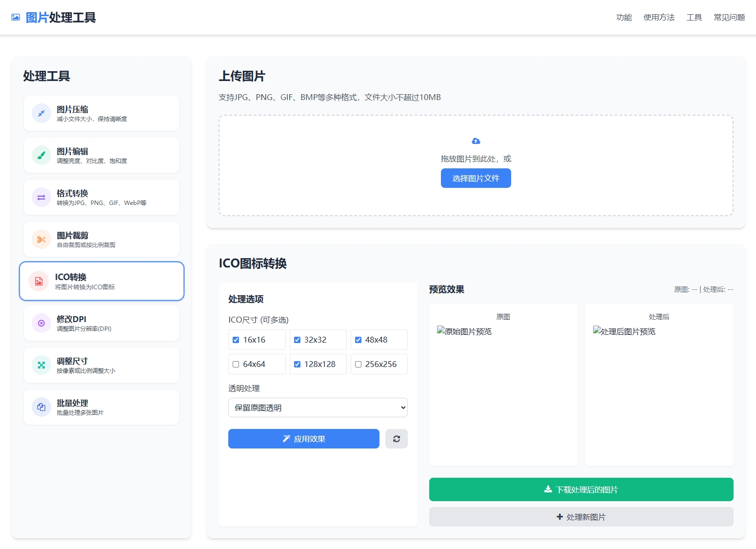The image size is (756, 549).
Task: Click the purple DPI modify icon
Action: tap(41, 323)
